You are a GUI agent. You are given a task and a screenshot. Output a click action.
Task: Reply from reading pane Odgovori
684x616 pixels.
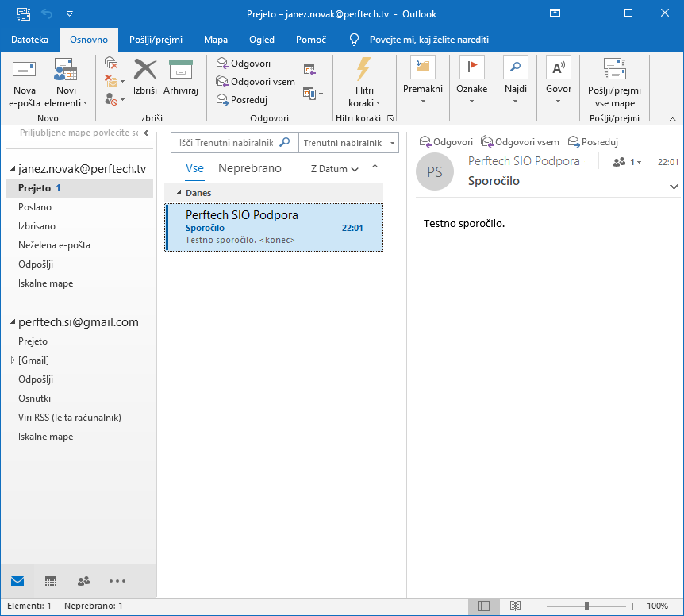click(x=446, y=142)
